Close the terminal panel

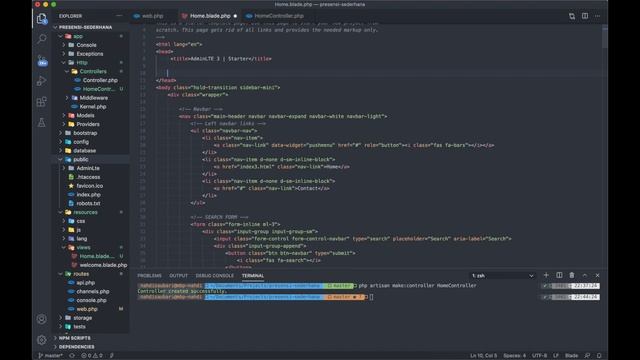click(x=598, y=275)
